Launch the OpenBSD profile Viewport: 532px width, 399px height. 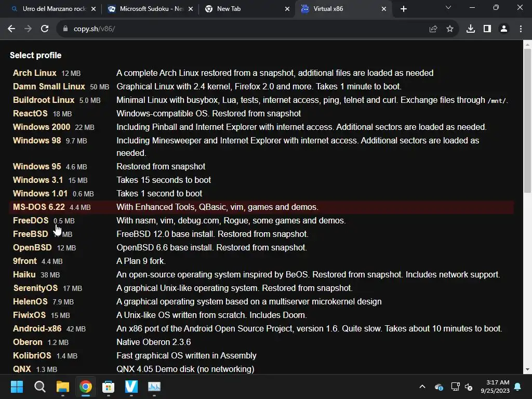(32, 248)
